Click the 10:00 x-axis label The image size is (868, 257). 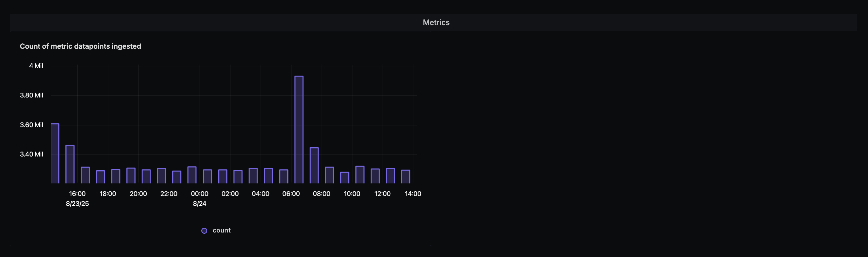352,194
